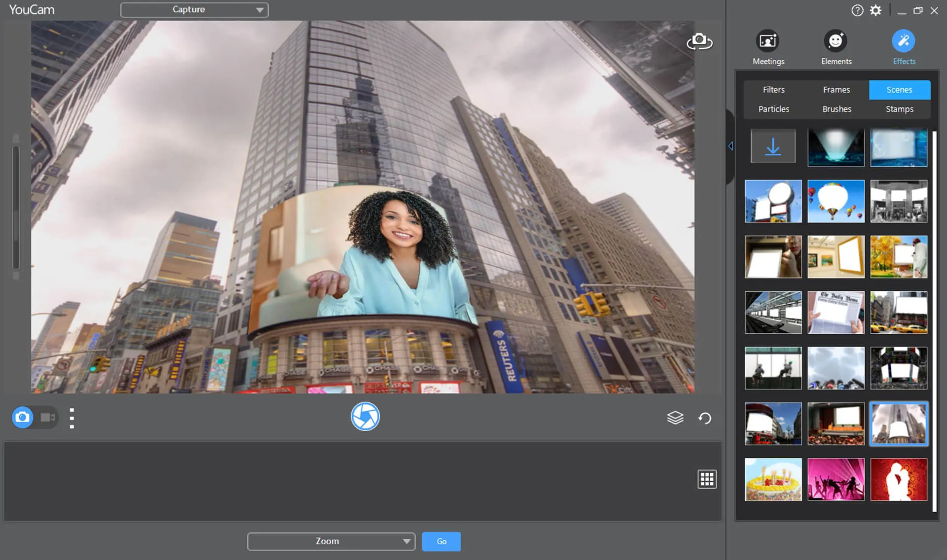Viewport: 947px width, 560px height.
Task: Collapse the effects sidebar with the chevron
Action: pyautogui.click(x=730, y=145)
